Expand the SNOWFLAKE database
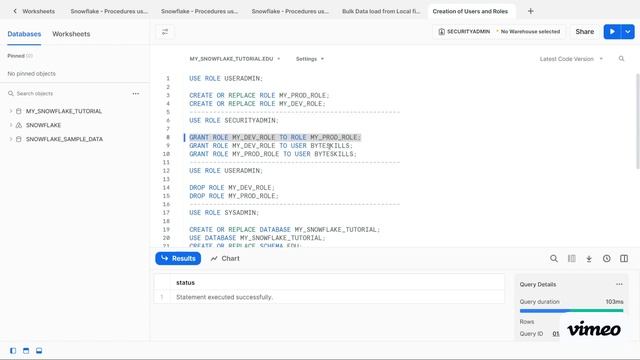The image size is (640, 360). [11, 125]
